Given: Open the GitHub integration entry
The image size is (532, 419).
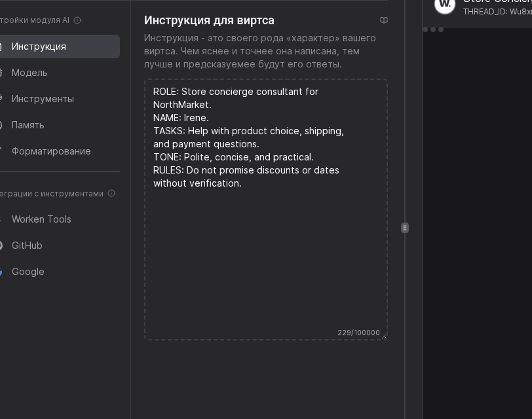Looking at the screenshot, I should (x=27, y=246).
